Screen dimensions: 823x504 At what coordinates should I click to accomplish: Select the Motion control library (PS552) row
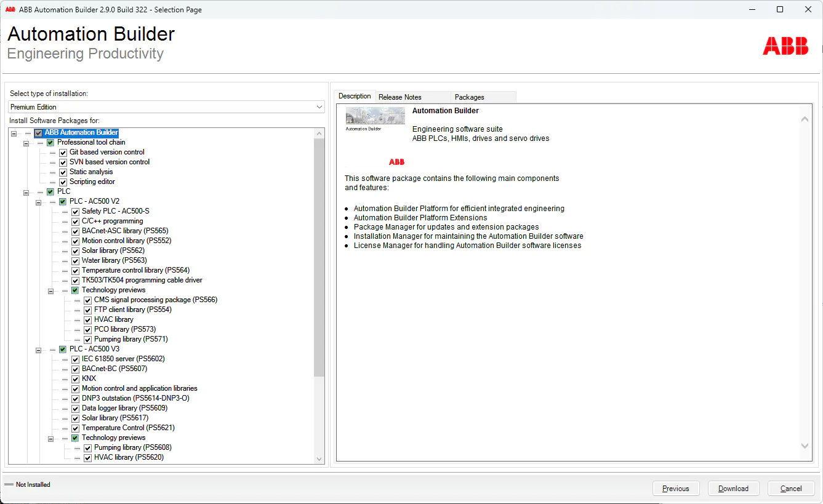click(x=127, y=241)
